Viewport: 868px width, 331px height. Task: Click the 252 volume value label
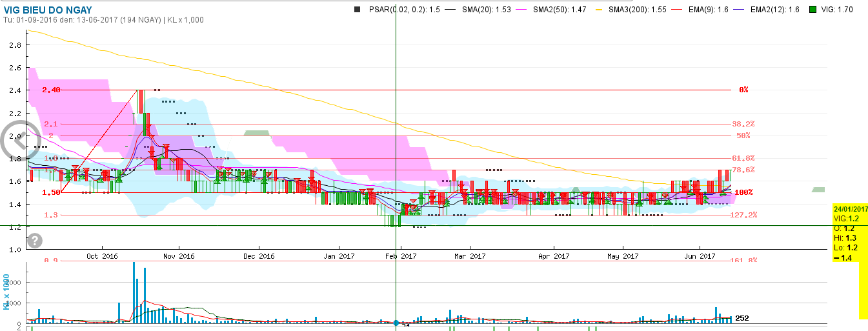pos(742,318)
